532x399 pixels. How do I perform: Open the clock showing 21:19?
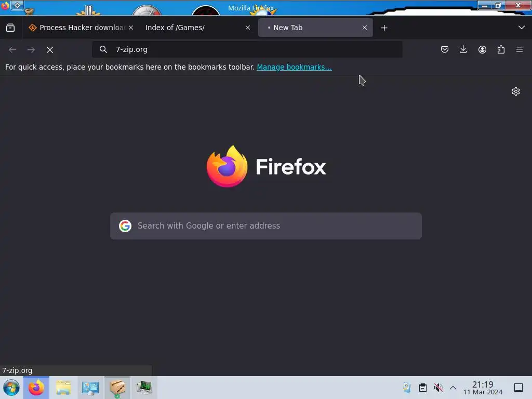[483, 388]
